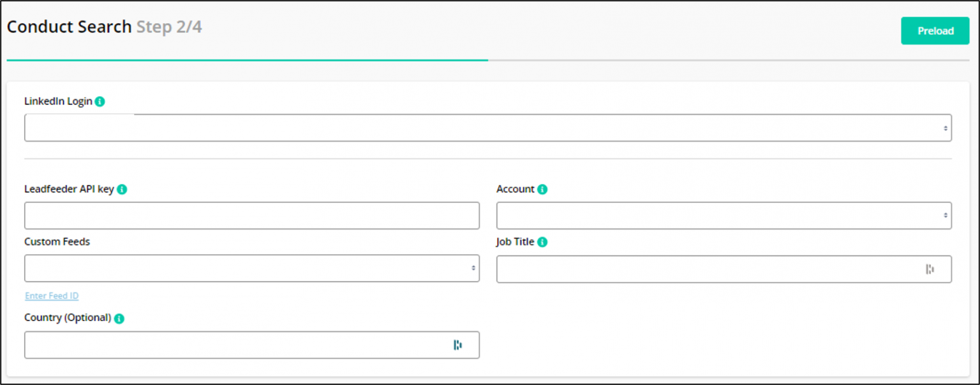
Task: Click the info icon beside LinkedIn Login
Action: (x=101, y=101)
